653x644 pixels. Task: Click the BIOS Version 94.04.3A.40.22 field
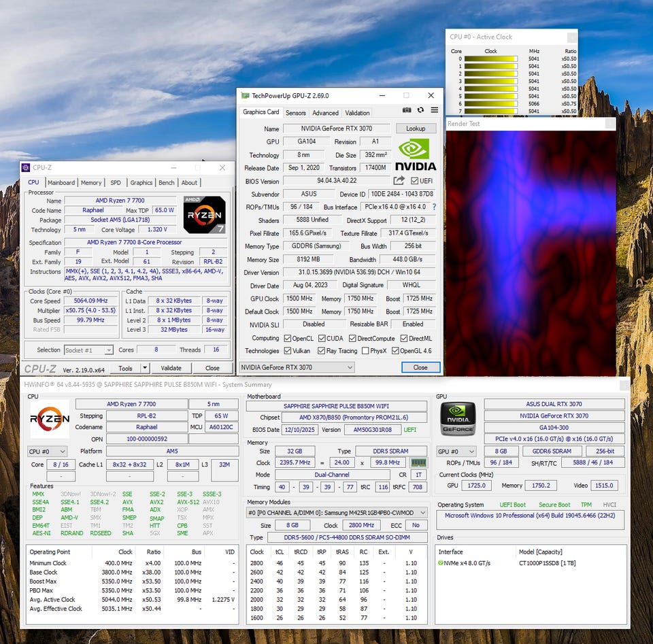[x=337, y=181]
